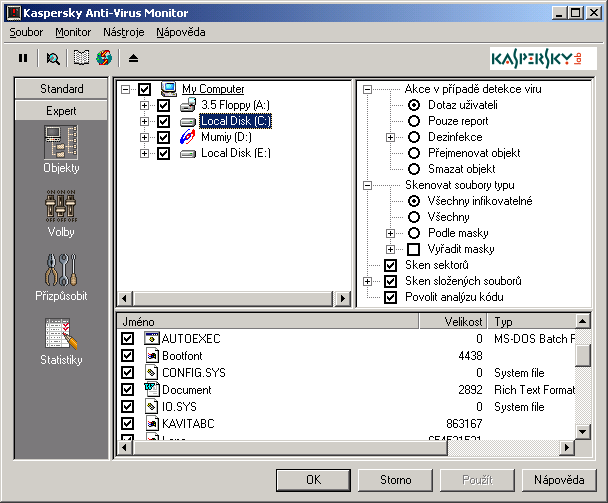This screenshot has height=503, width=608.
Task: Click the file list scroll down arrow
Action: tap(583, 431)
